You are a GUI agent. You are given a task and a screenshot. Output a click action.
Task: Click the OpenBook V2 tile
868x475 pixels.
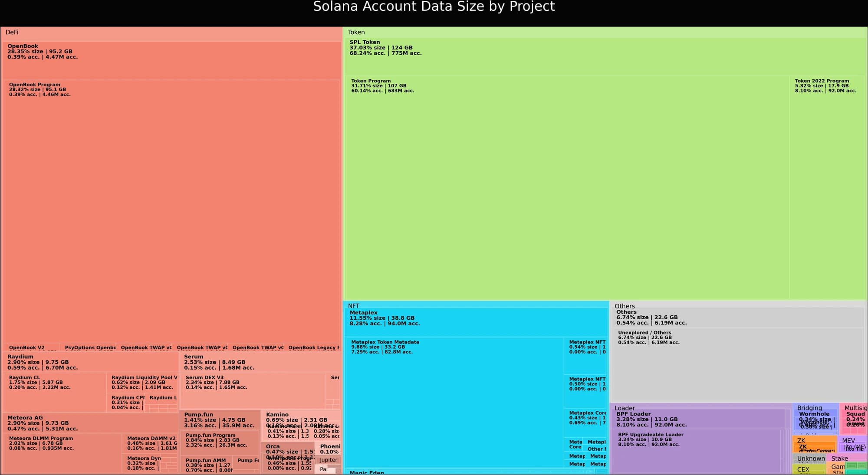[x=32, y=347]
